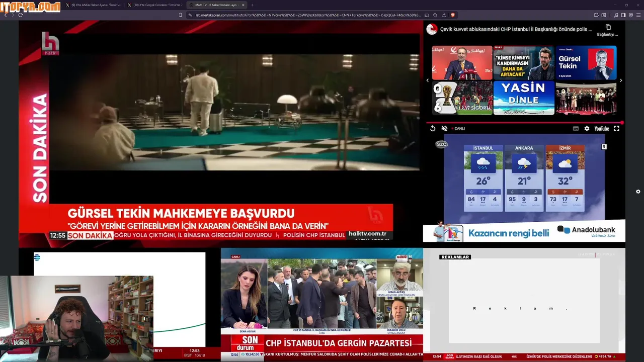Image resolution: width=644 pixels, height=362 pixels.
Task: Reload the page with the refresh icon
Action: [21, 15]
